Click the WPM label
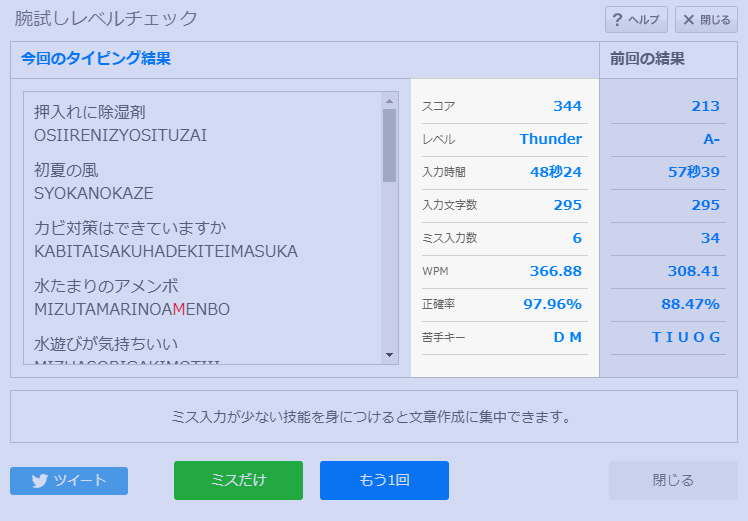748x521 pixels. point(435,271)
